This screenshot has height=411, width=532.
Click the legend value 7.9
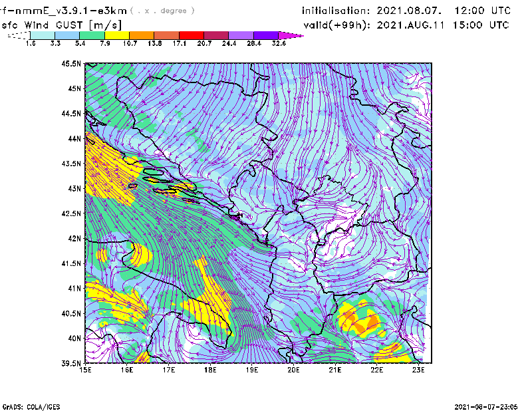click(105, 43)
